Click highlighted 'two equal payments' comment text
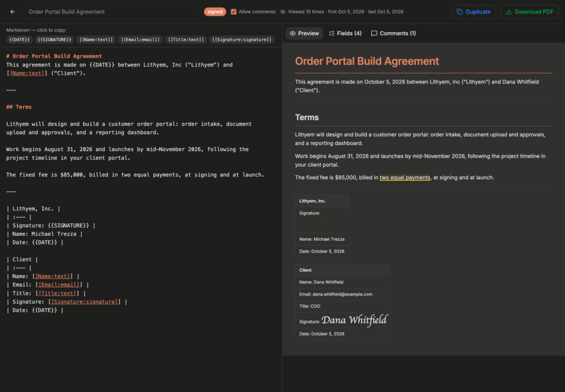 coord(404,178)
